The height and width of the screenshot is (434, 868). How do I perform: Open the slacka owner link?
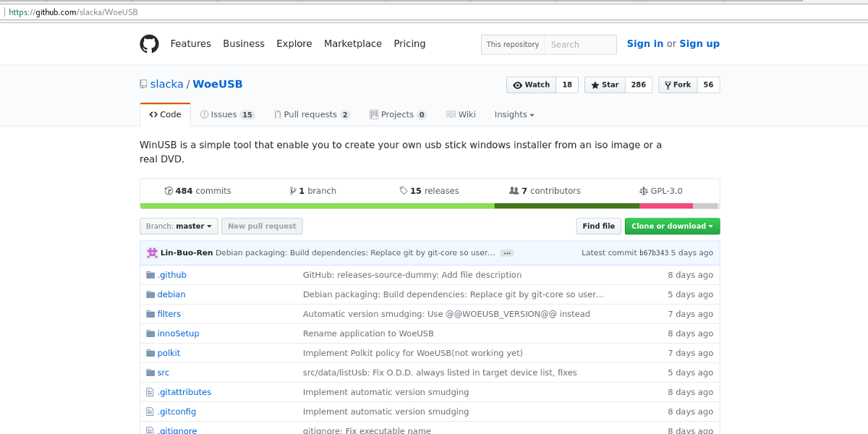(x=167, y=85)
